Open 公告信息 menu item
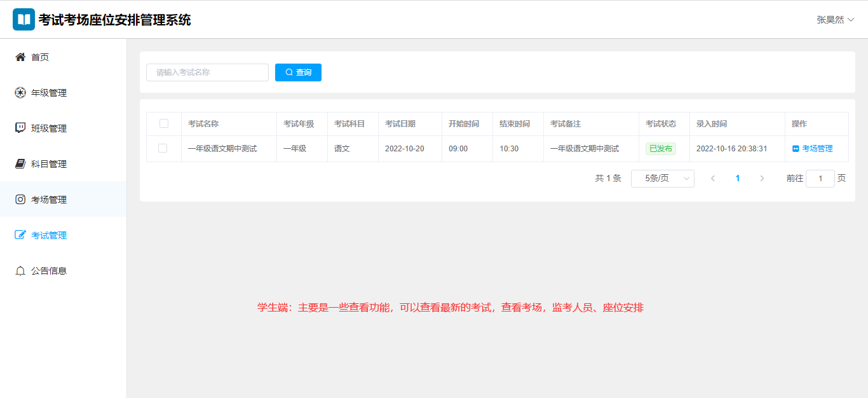The height and width of the screenshot is (398, 868). (49, 271)
